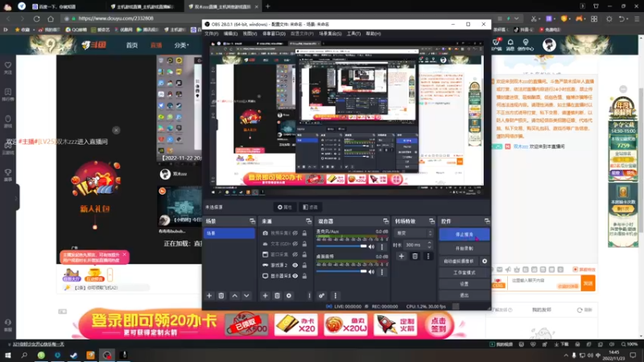This screenshot has height=362, width=644.
Task: Go to Douyu 首页 home navigation link
Action: pyautogui.click(x=132, y=45)
